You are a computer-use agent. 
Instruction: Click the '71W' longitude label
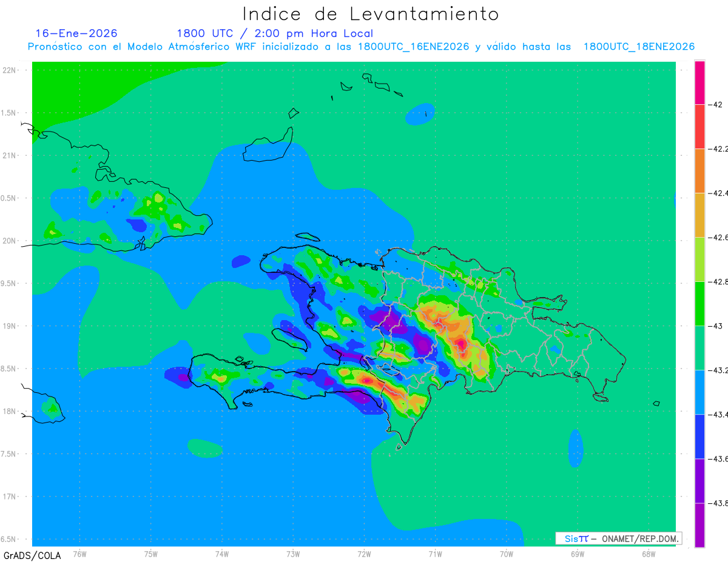435,554
